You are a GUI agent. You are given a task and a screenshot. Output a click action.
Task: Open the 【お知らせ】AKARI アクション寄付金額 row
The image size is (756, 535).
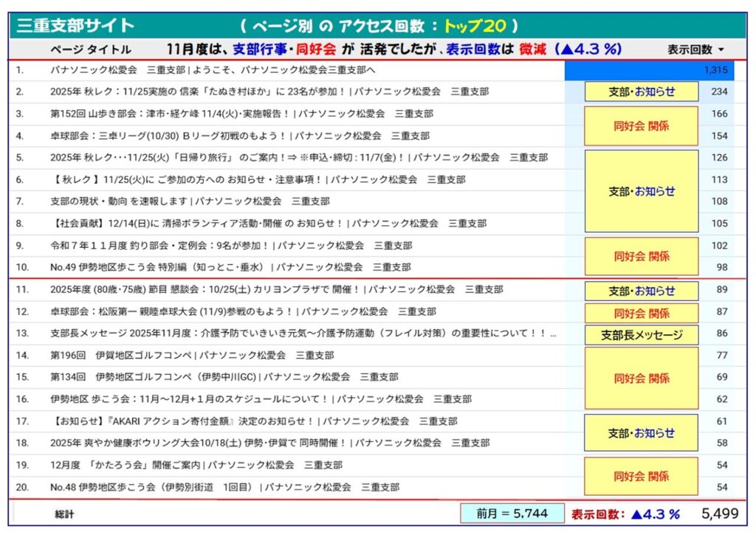pos(253,421)
